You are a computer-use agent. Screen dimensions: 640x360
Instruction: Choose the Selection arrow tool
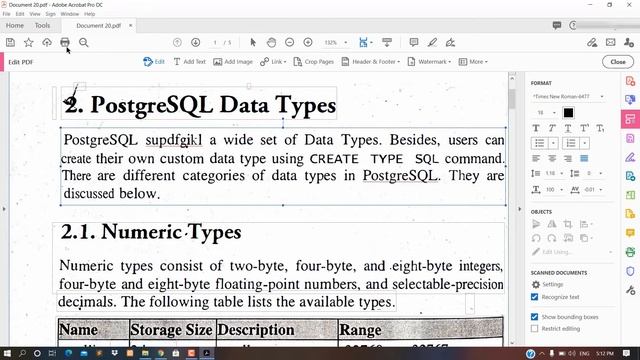[x=253, y=42]
